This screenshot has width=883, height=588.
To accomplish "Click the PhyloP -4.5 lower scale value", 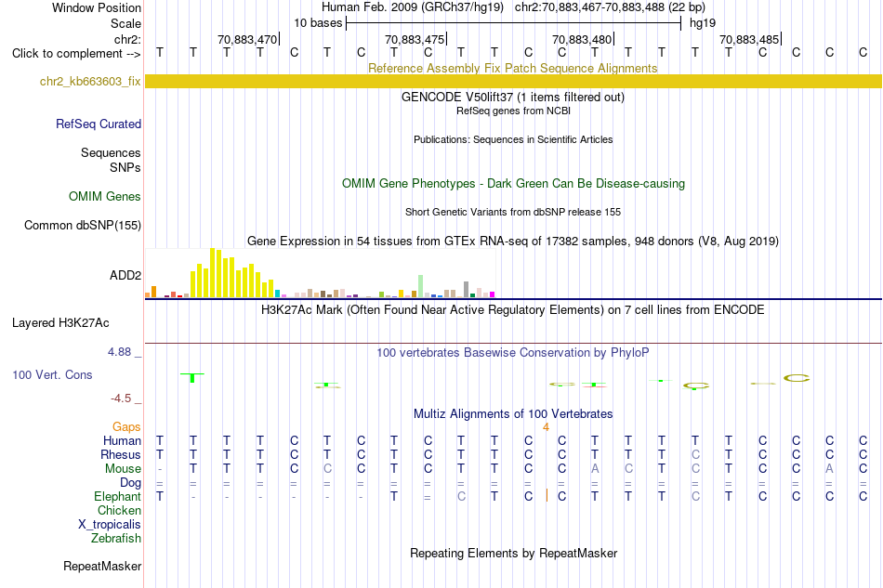I will tap(121, 399).
